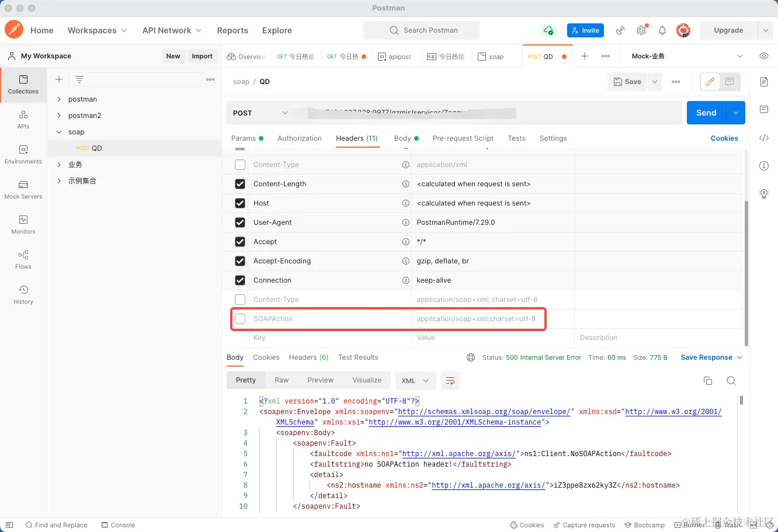778x532 pixels.
Task: Switch to the pencil build mode
Action: tap(710, 82)
